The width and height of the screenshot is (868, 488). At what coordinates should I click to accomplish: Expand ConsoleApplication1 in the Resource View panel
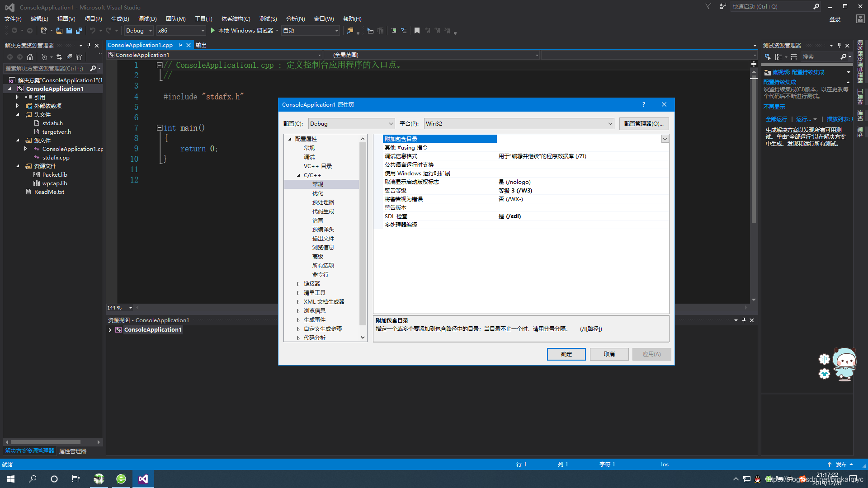pyautogui.click(x=110, y=330)
